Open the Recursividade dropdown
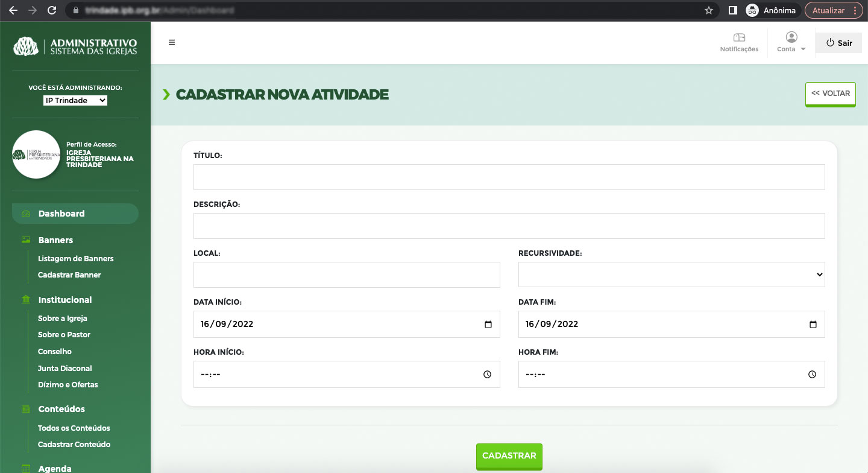Image resolution: width=868 pixels, height=473 pixels. pyautogui.click(x=671, y=275)
